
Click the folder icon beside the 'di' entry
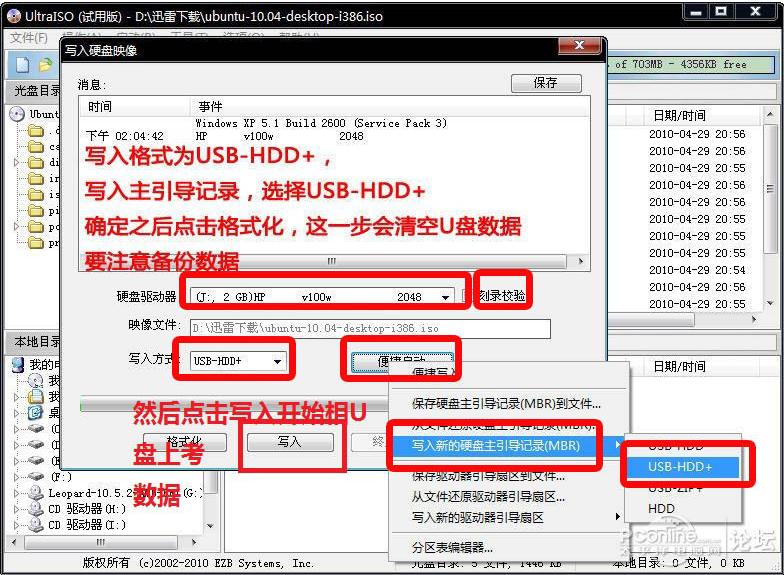point(36,162)
